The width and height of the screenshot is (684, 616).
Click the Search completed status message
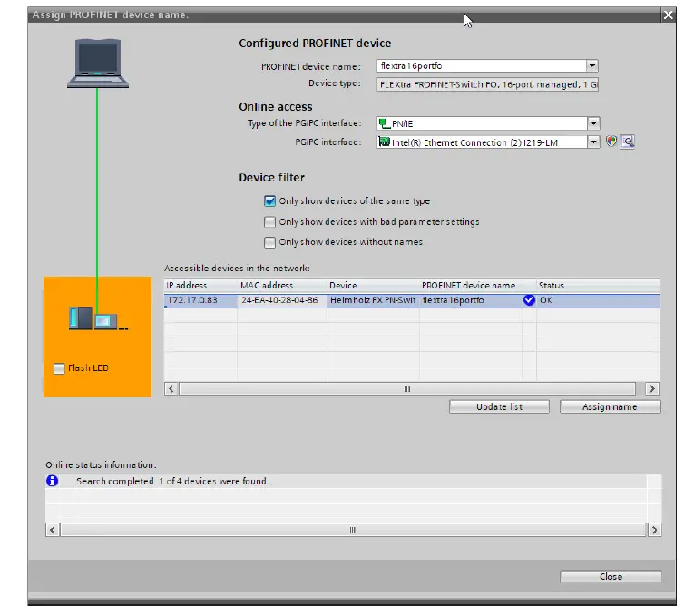pyautogui.click(x=172, y=481)
